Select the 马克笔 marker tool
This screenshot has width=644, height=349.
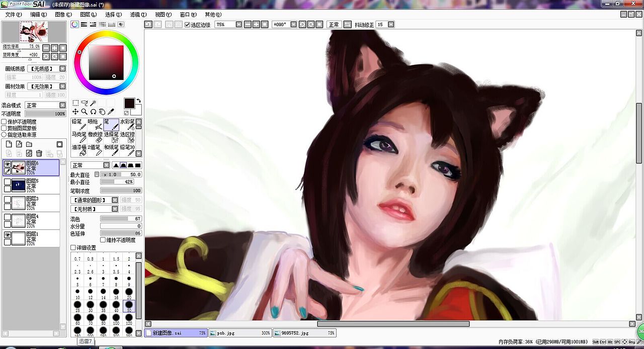click(78, 137)
